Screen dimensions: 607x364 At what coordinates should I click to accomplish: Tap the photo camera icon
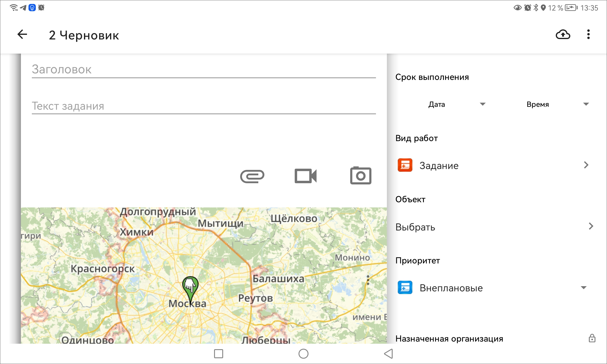[x=361, y=176]
